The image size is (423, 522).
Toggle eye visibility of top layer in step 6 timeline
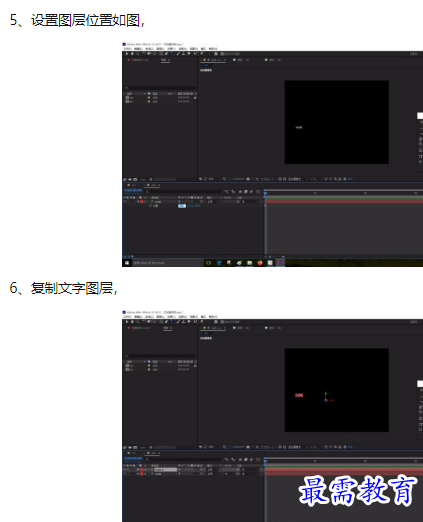point(125,469)
